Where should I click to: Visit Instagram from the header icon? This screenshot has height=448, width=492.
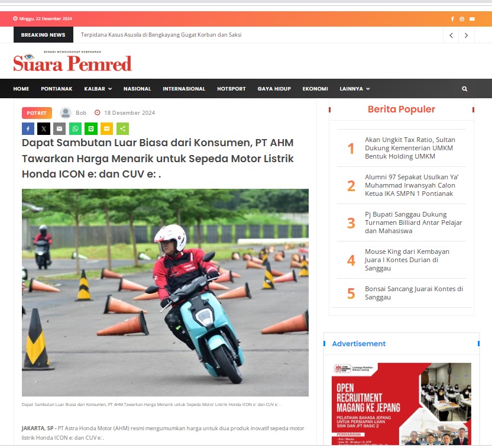[x=462, y=19]
